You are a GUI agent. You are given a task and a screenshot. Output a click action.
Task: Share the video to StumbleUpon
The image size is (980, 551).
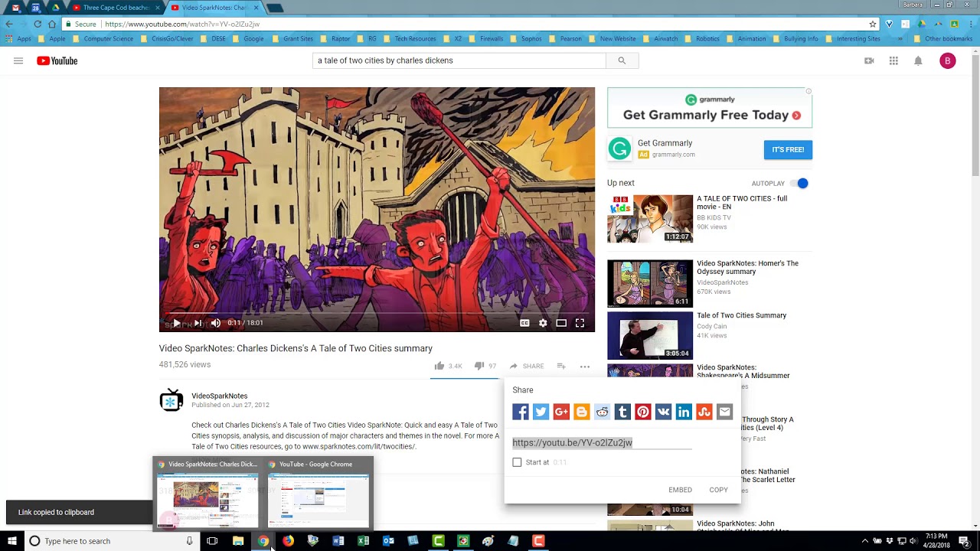point(704,412)
